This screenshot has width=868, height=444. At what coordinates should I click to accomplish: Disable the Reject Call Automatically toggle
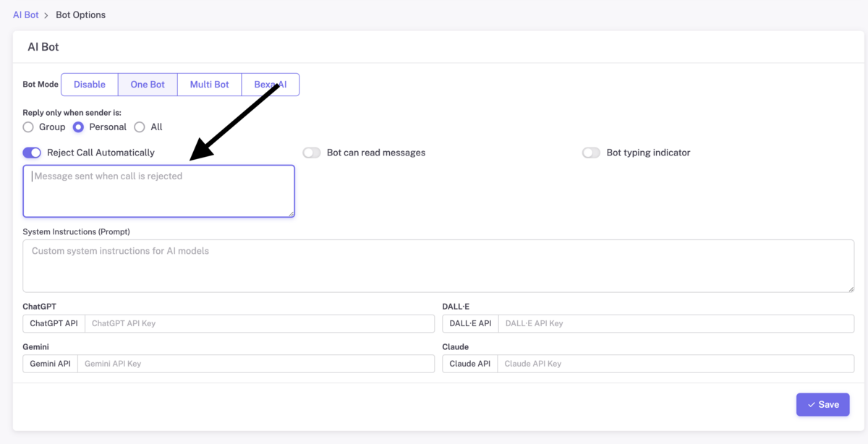click(32, 153)
